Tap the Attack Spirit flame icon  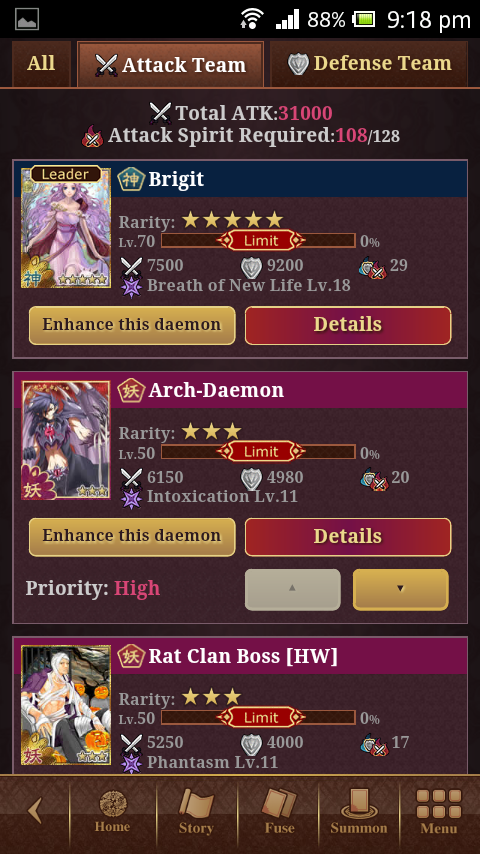coord(93,136)
